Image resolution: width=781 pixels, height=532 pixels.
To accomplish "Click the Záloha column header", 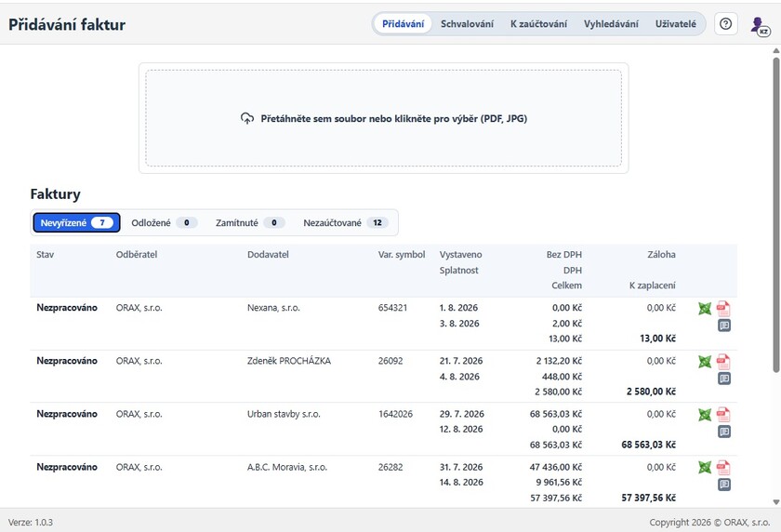I will click(x=661, y=255).
